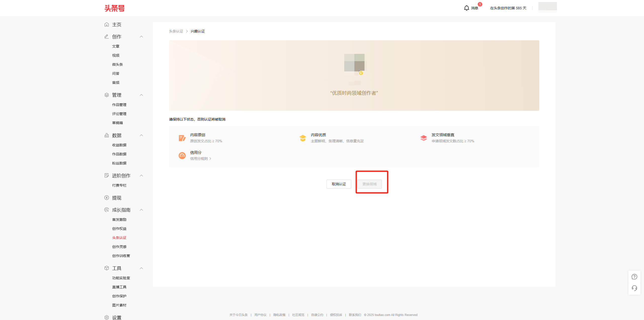Open 作品管理 in the sidebar

click(119, 105)
